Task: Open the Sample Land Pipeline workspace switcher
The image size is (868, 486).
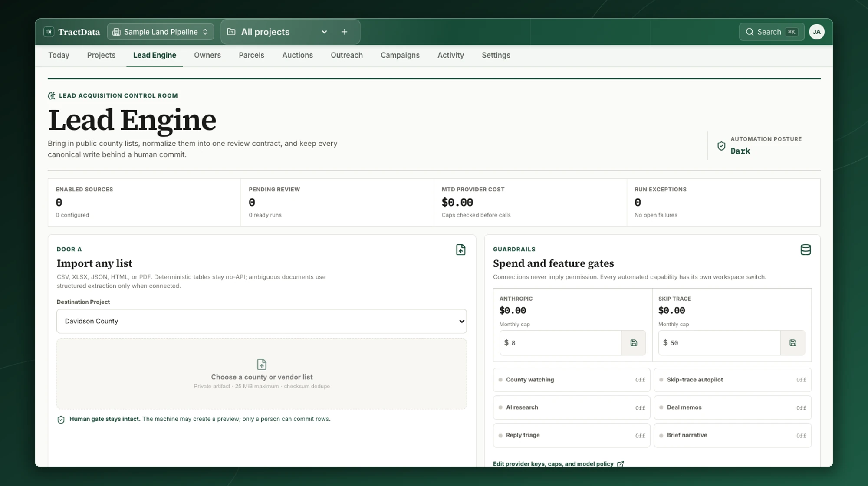Action: click(160, 32)
